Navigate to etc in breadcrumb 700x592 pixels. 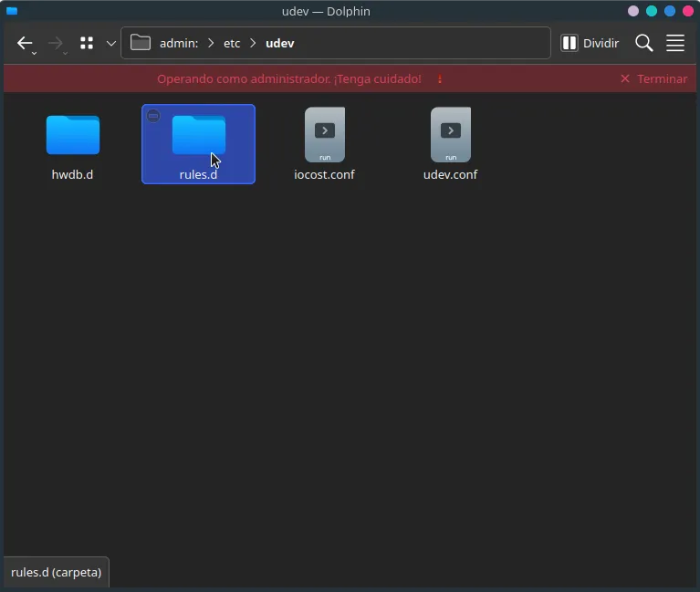[x=232, y=43]
